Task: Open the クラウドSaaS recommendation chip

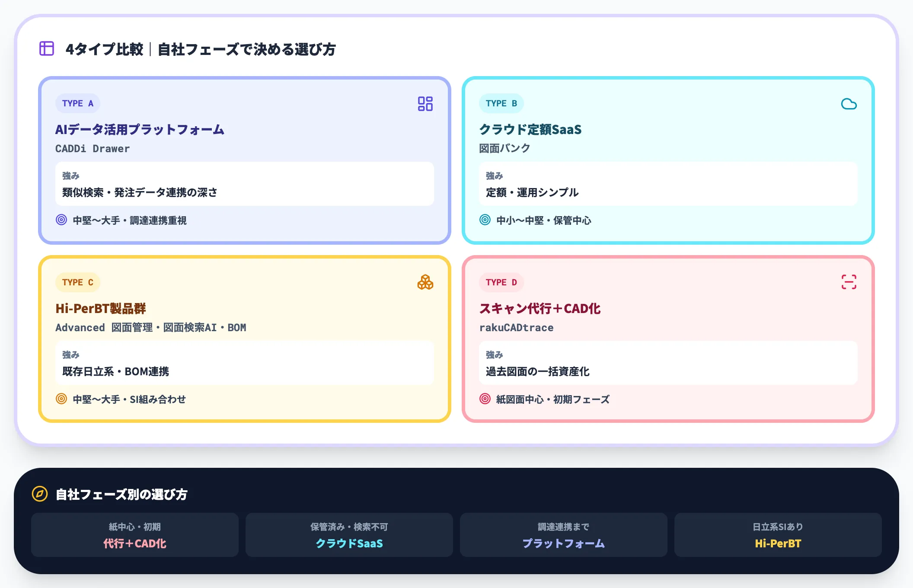Action: tap(349, 535)
